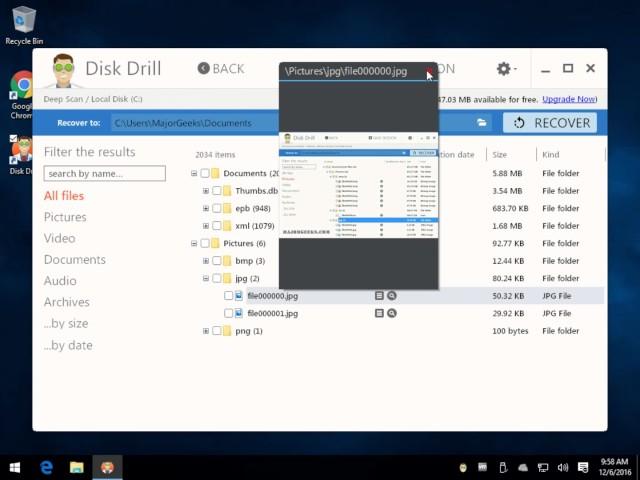Open the clock showing 9:58 AM
Viewport: 640px width, 480px height.
click(x=614, y=467)
